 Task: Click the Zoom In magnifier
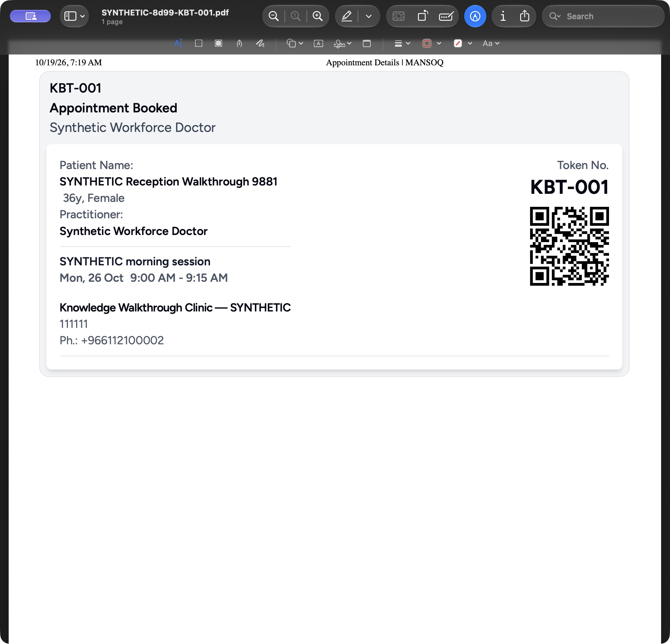point(318,16)
